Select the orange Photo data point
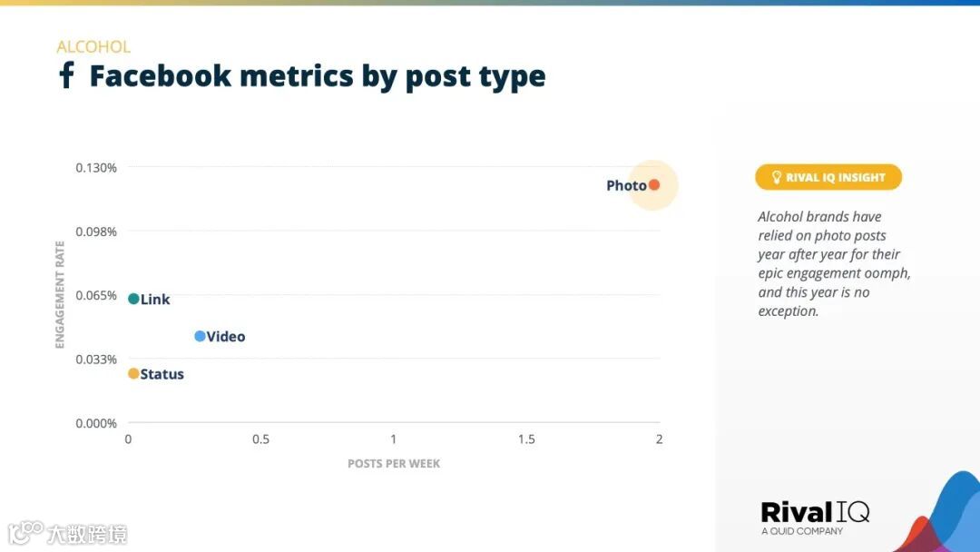The height and width of the screenshot is (552, 980). click(653, 185)
